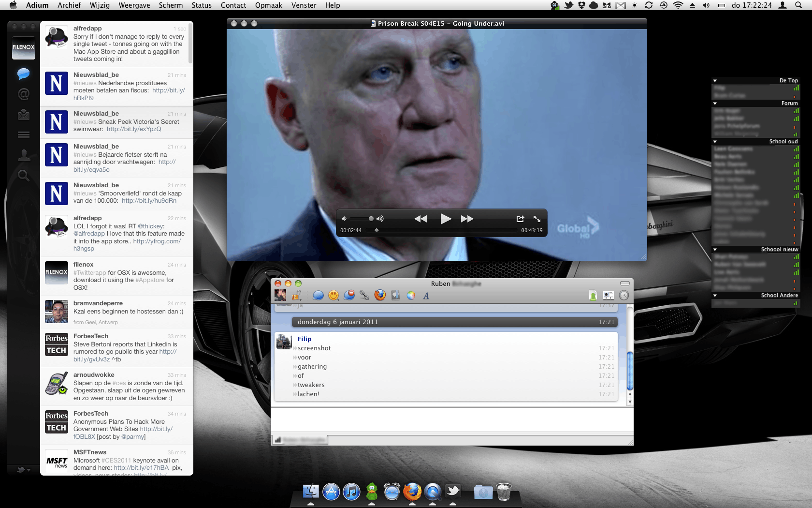Viewport: 812px width, 508px height.
Task: Click the contact info card icon
Action: pyautogui.click(x=609, y=295)
